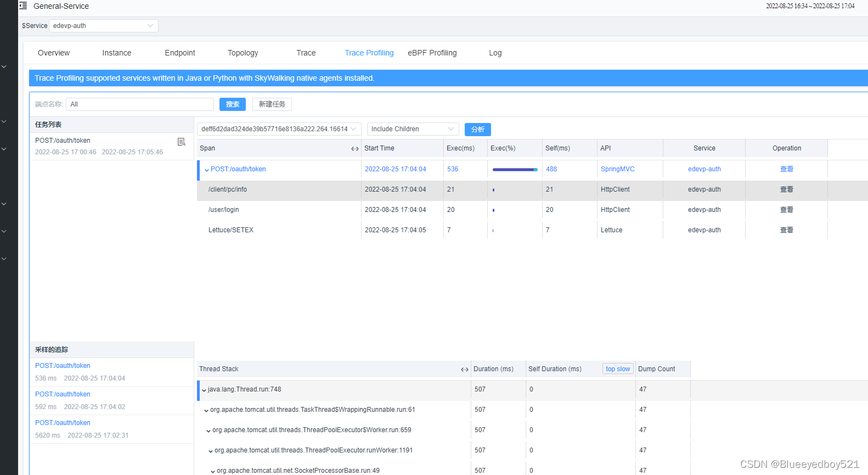Open the Include Children dropdown

tap(413, 129)
